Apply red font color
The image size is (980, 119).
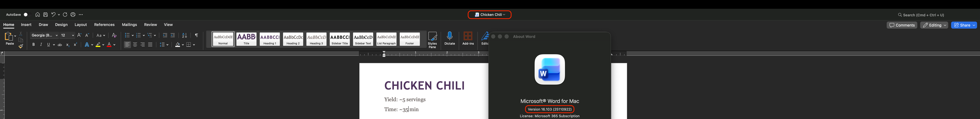pyautogui.click(x=109, y=45)
